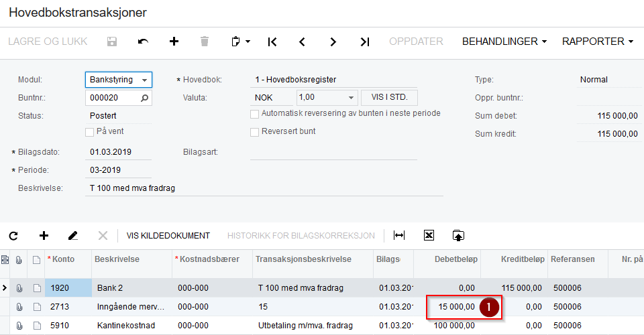The width and height of the screenshot is (644, 335).
Task: Click the row selector arrow for row 1920
Action: click(5, 288)
